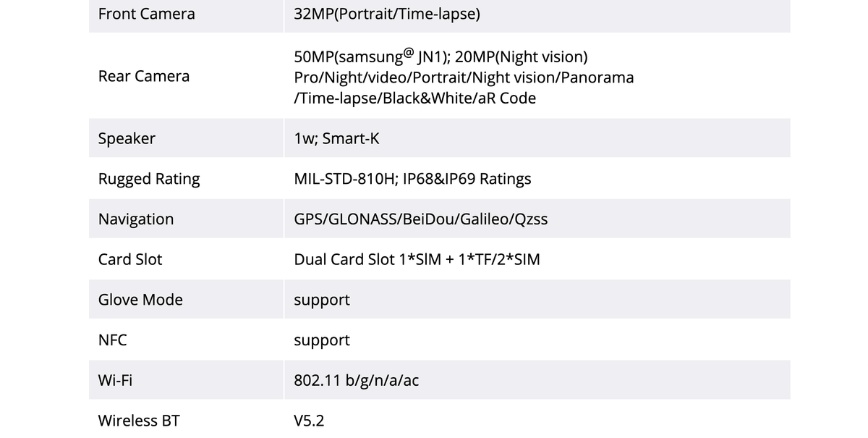The height and width of the screenshot is (438, 868).
Task: Click the MIL-STD-810H; IP68&IP69 Ratings text
Action: coord(412,179)
